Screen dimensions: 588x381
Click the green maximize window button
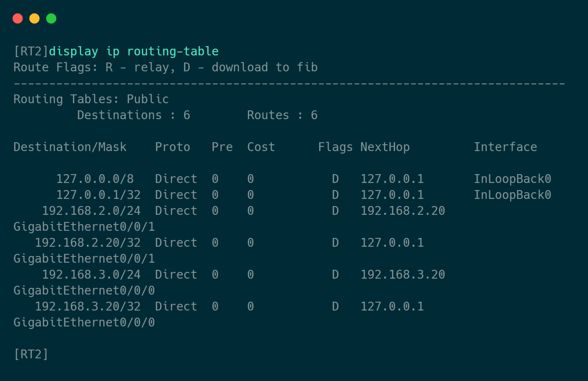pos(51,18)
